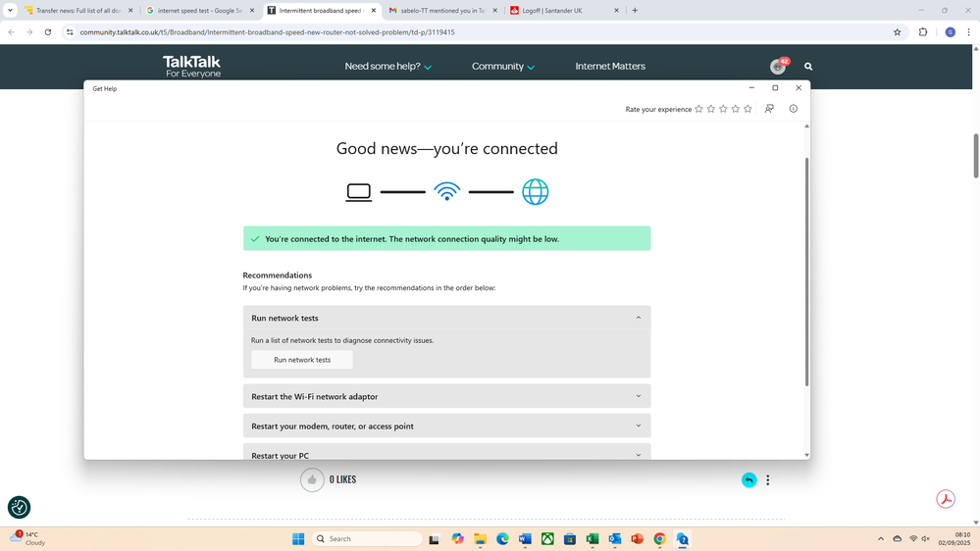The width and height of the screenshot is (980, 551).
Task: Bookmark this page with the star icon
Action: [897, 31]
